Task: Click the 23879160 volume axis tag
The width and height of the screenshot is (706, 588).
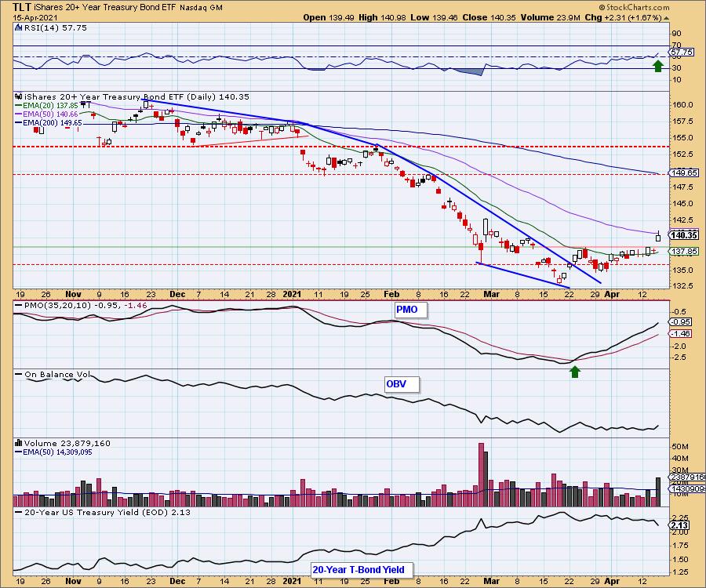Action: tap(687, 477)
